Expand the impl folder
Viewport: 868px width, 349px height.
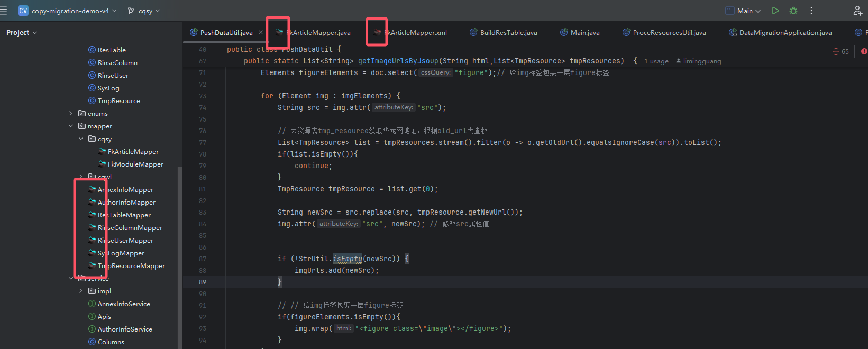tap(81, 291)
